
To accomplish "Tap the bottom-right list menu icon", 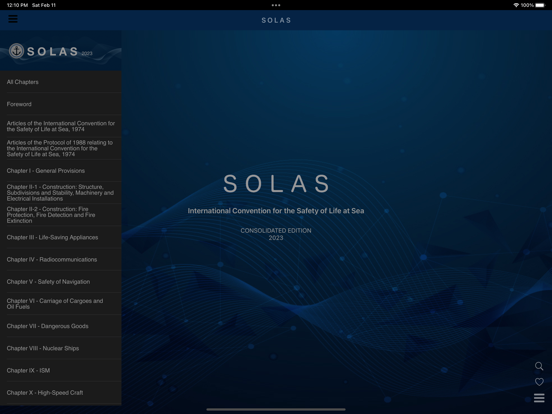I will click(x=539, y=398).
